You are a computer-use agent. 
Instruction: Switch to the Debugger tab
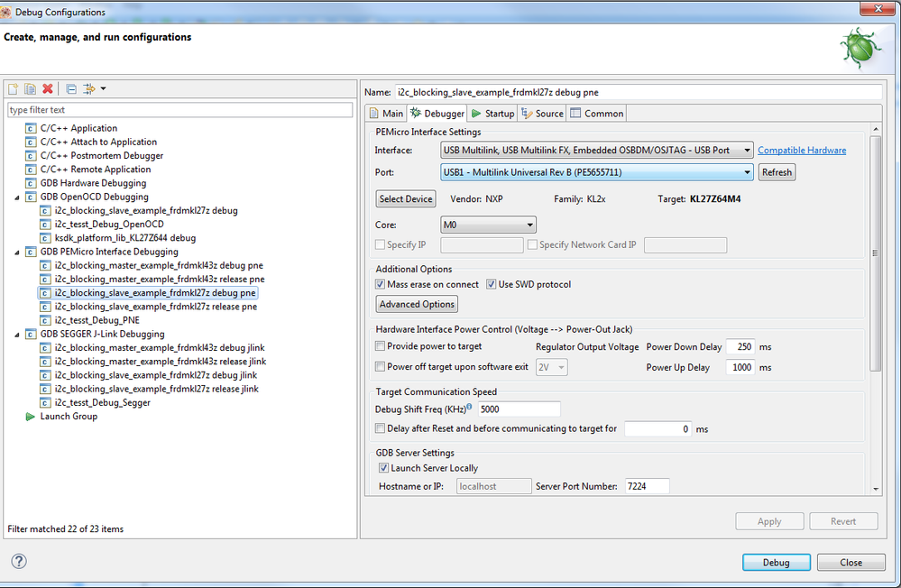(x=437, y=114)
